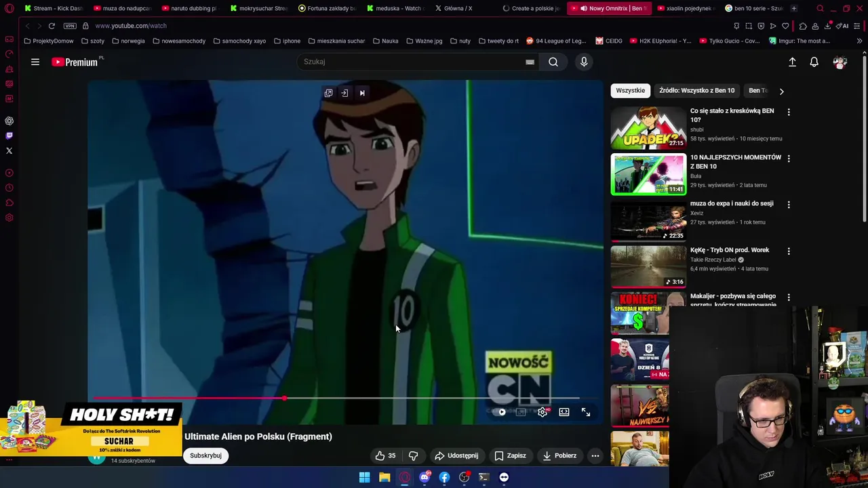Screen dimensions: 868x488
Task: Open Discord from taskbar
Action: [x=425, y=477]
